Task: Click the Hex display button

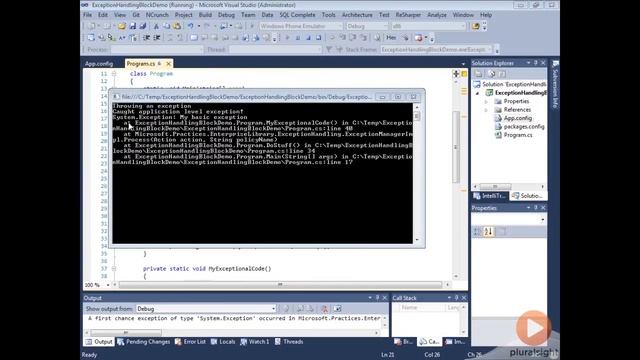Action: point(391,38)
